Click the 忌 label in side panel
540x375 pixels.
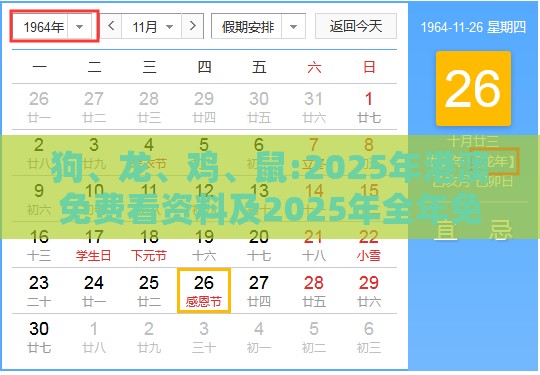click(x=501, y=230)
